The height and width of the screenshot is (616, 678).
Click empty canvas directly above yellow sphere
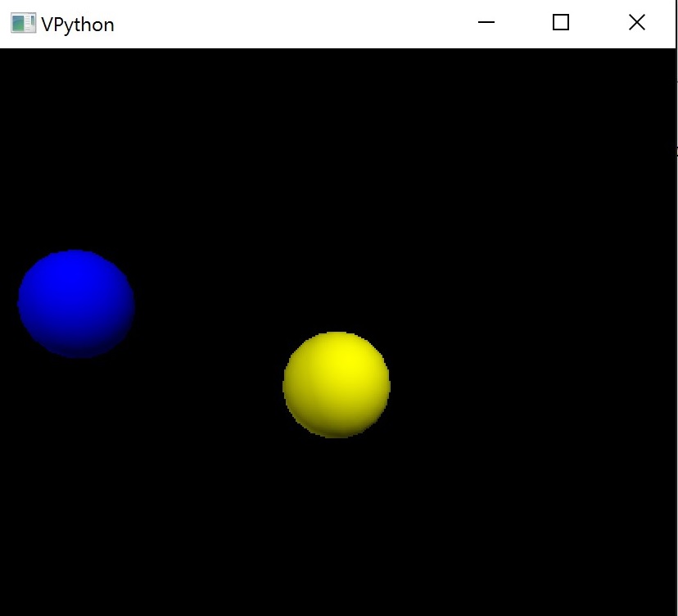click(337, 205)
